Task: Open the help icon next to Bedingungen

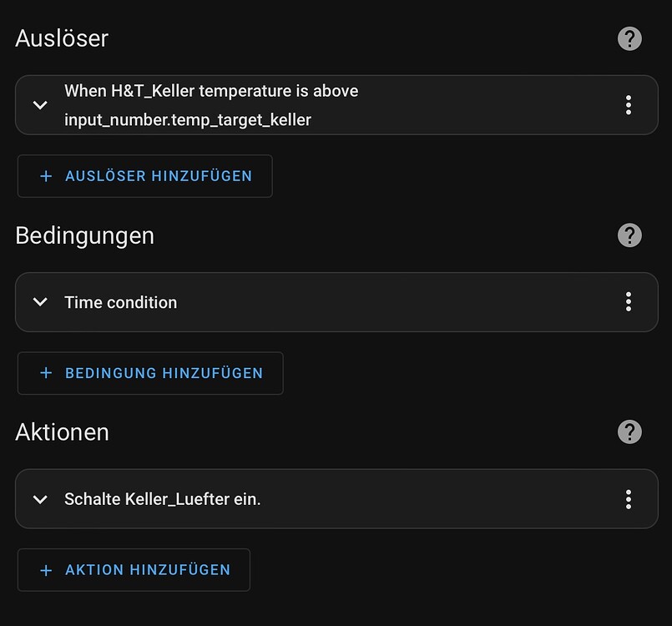Action: coord(629,235)
